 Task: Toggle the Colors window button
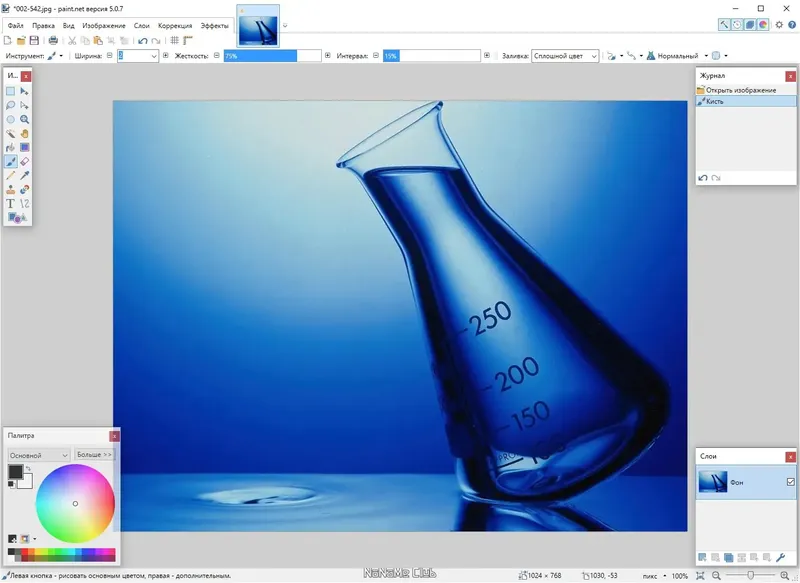tap(763, 25)
